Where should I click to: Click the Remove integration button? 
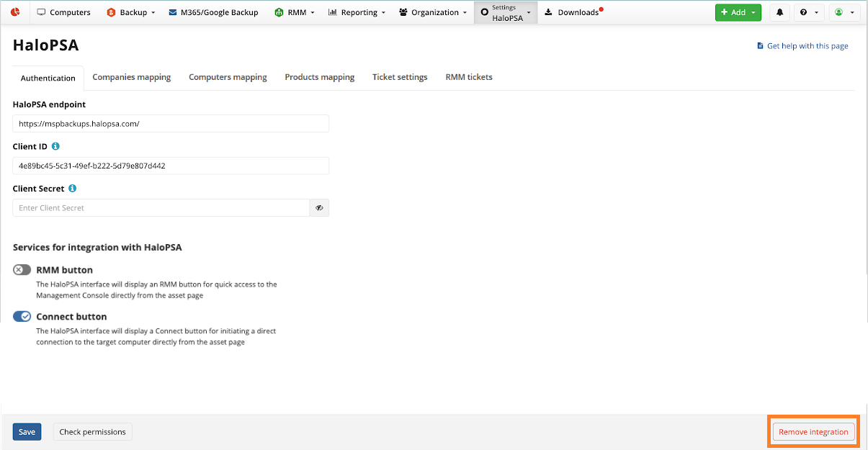click(x=813, y=432)
